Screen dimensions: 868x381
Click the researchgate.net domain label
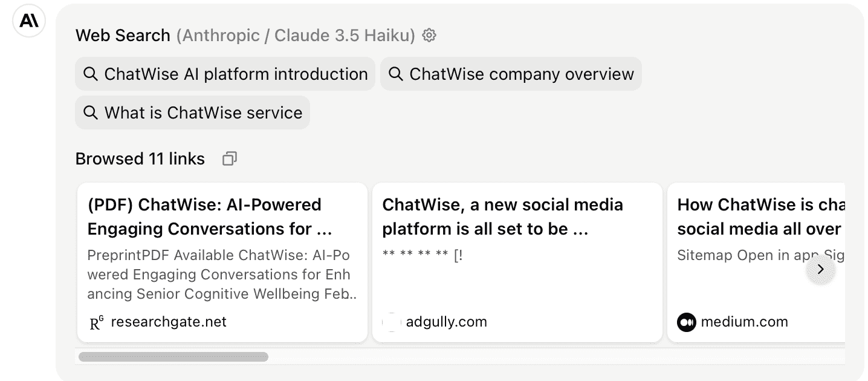pyautogui.click(x=169, y=322)
